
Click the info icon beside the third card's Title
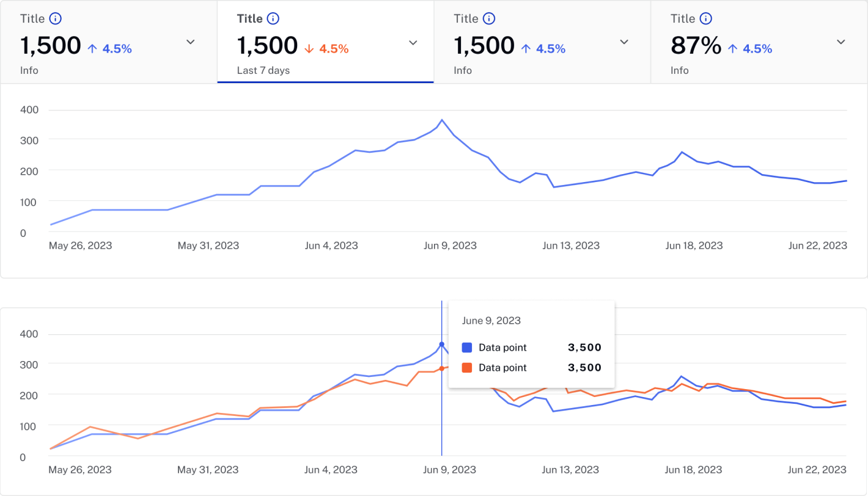click(x=489, y=18)
